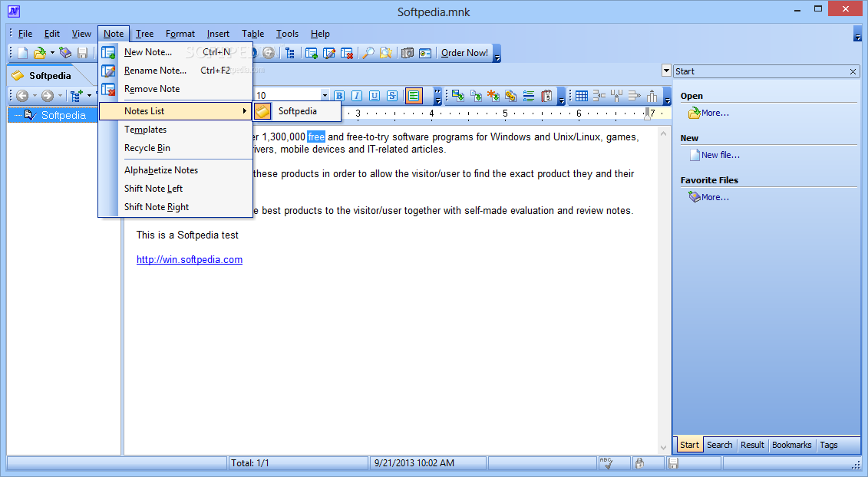This screenshot has height=477, width=868.
Task: Open the Format menu
Action: (180, 34)
